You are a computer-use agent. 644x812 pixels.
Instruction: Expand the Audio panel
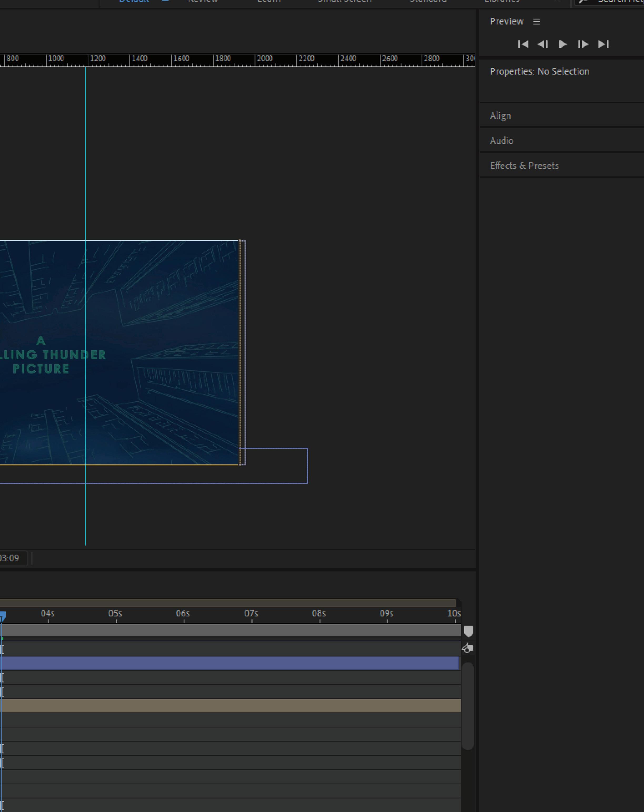pyautogui.click(x=501, y=141)
